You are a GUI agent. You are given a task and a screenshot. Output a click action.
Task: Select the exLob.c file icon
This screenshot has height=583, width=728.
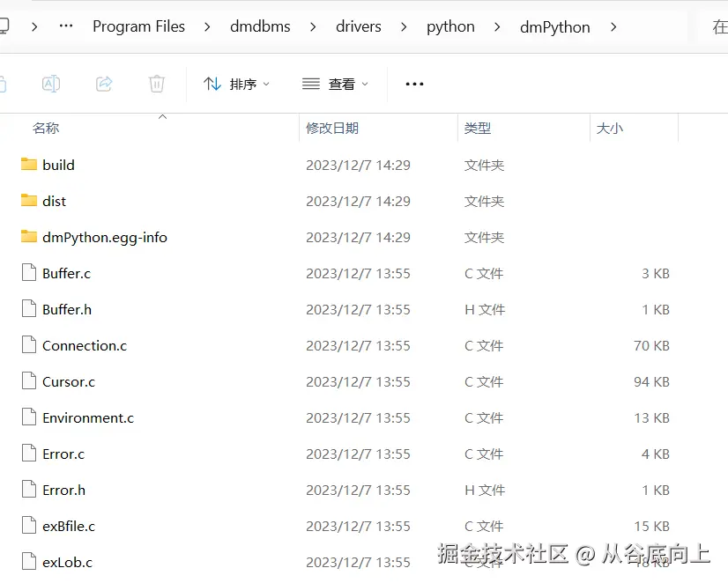pyautogui.click(x=29, y=562)
